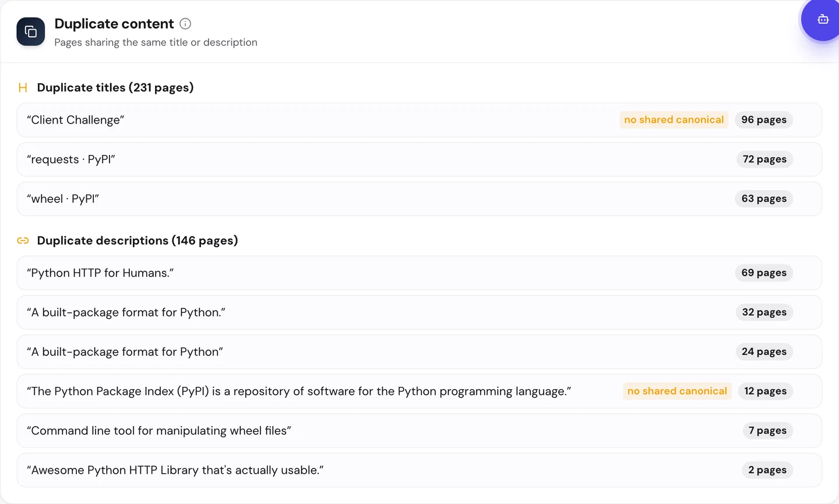Open the "A built-package format for Python." row with period
The height and width of the screenshot is (504, 839).
tap(419, 312)
